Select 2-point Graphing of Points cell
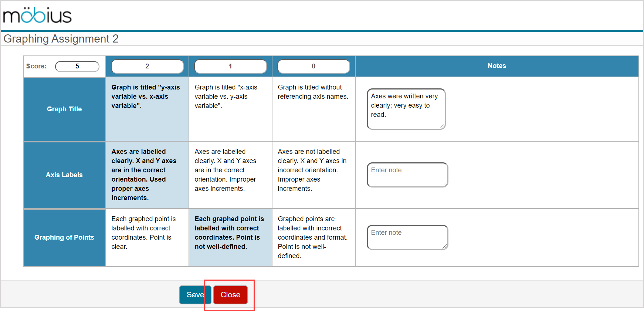 (147, 237)
